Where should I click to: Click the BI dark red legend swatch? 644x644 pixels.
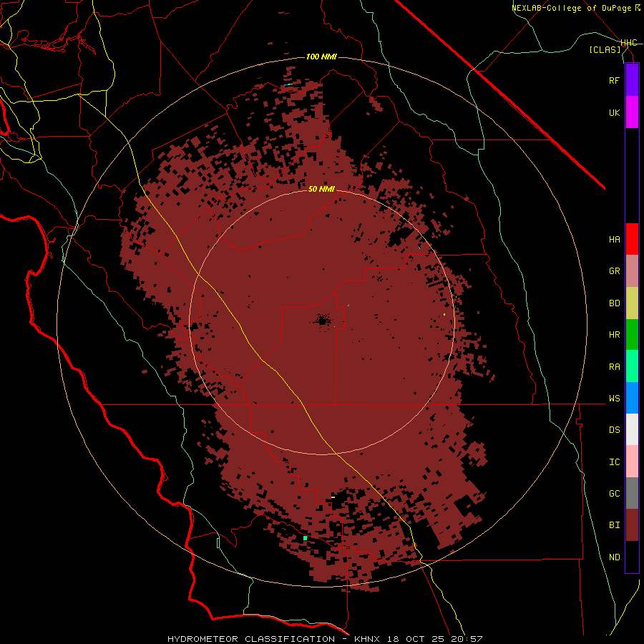coord(632,525)
